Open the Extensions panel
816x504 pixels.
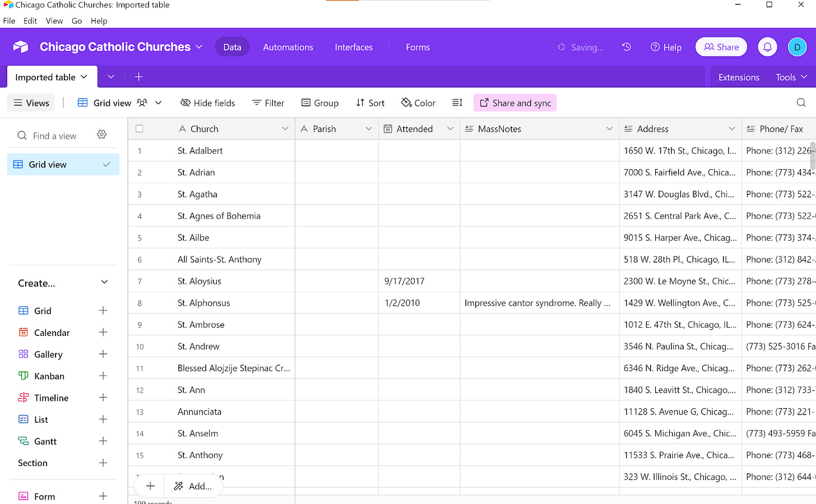739,77
